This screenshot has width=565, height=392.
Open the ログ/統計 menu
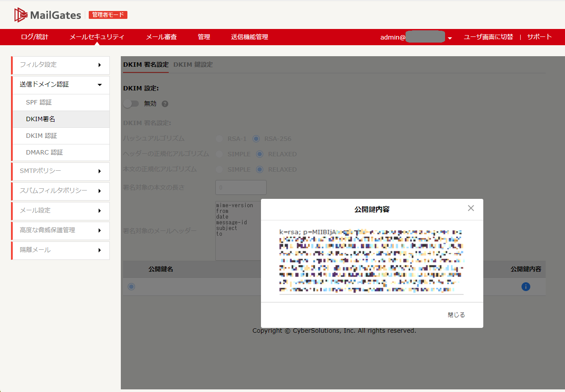click(x=35, y=37)
